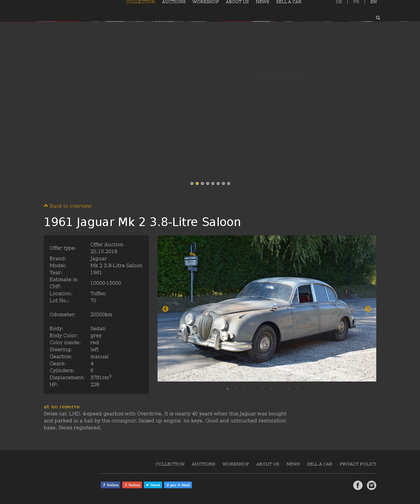Share on Google+ via red Teilen button
The width and height of the screenshot is (420, 504).
tap(132, 485)
